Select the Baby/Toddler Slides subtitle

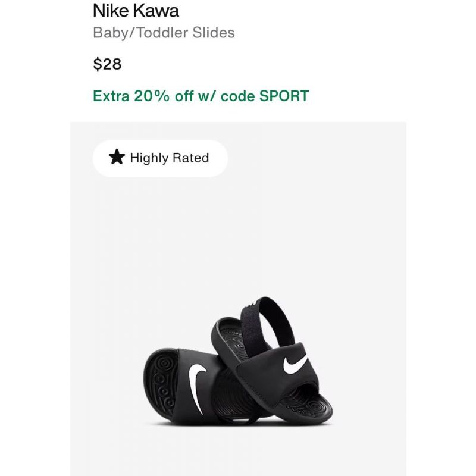(x=164, y=33)
